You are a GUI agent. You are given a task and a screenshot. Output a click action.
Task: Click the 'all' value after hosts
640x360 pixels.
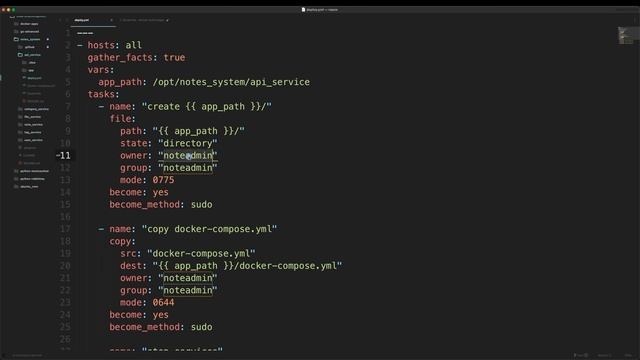click(133, 45)
